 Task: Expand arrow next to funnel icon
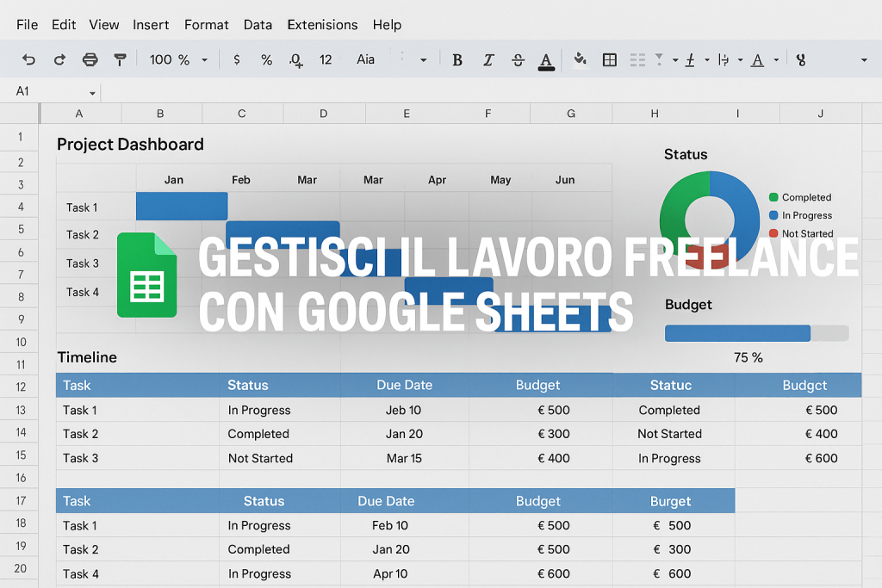point(675,60)
